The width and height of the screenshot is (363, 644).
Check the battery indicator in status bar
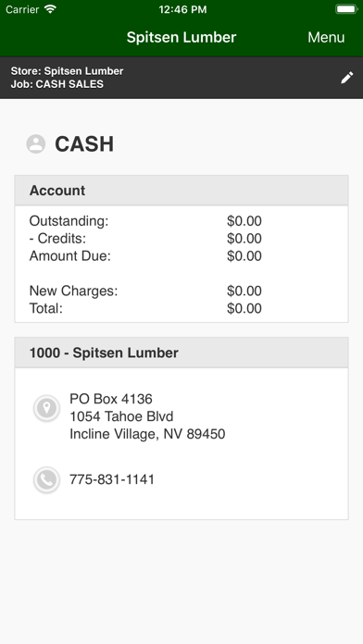pos(346,9)
